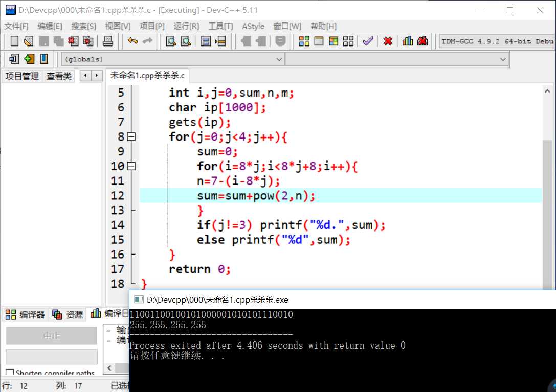Run the program using the window icon

(x=319, y=41)
